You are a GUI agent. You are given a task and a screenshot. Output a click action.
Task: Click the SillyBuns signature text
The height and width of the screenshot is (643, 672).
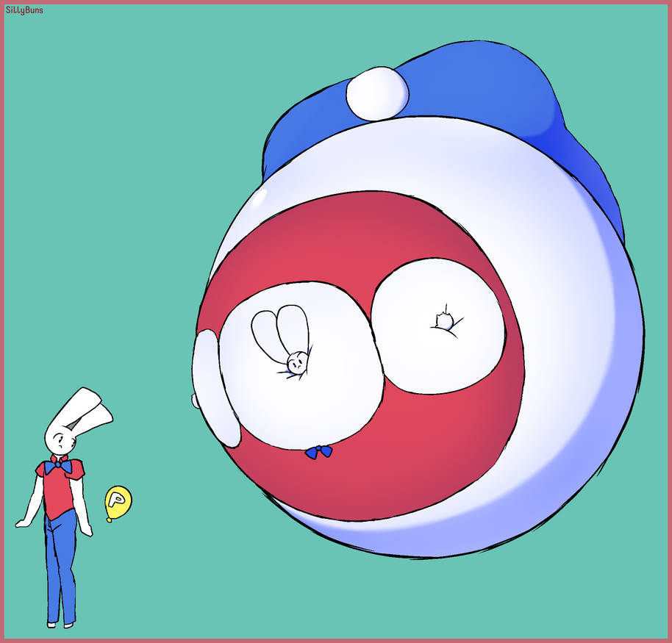click(x=24, y=10)
